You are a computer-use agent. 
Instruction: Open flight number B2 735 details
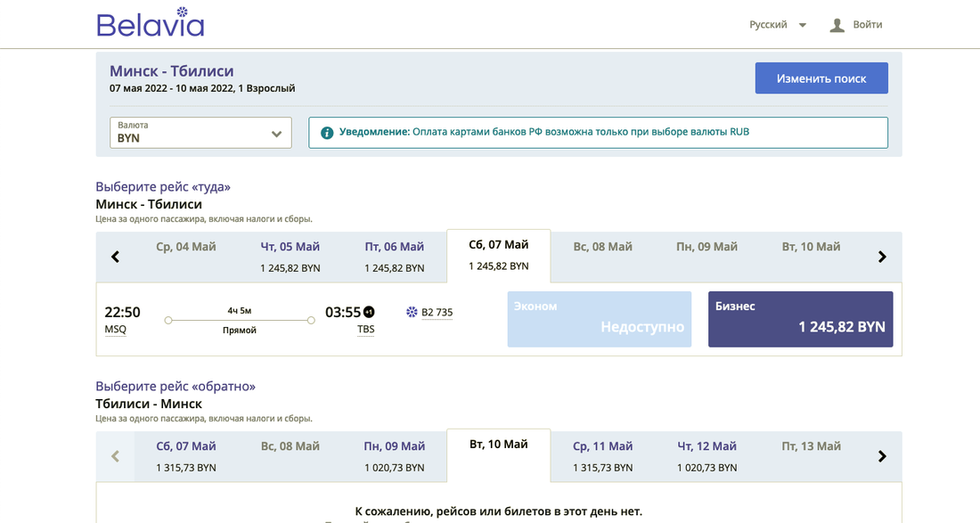[437, 313]
